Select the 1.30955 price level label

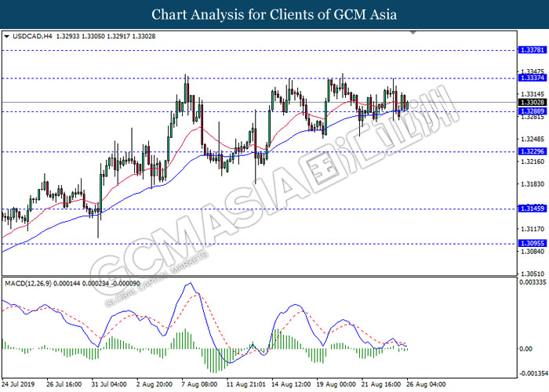click(533, 243)
